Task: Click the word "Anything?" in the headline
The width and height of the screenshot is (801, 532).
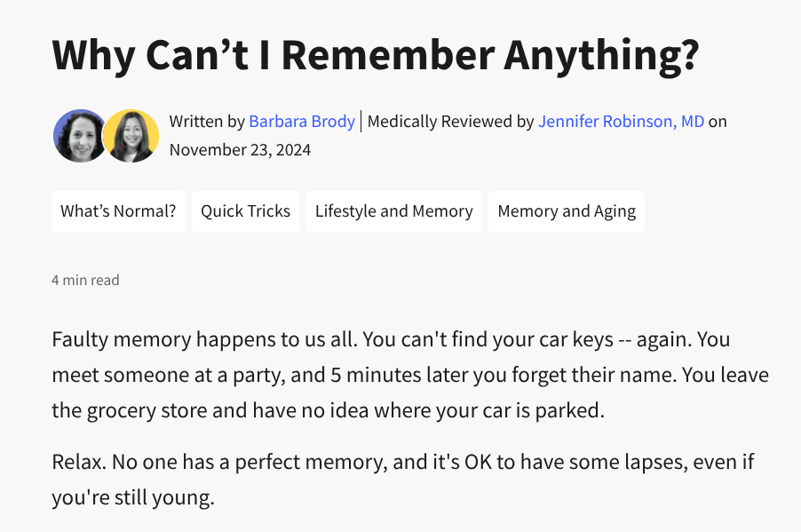Action: pyautogui.click(x=602, y=56)
